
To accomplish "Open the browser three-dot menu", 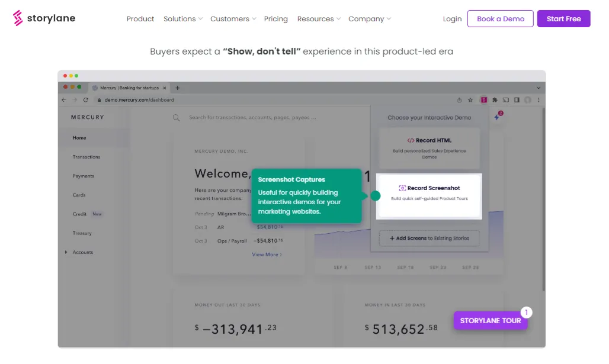I will click(539, 100).
